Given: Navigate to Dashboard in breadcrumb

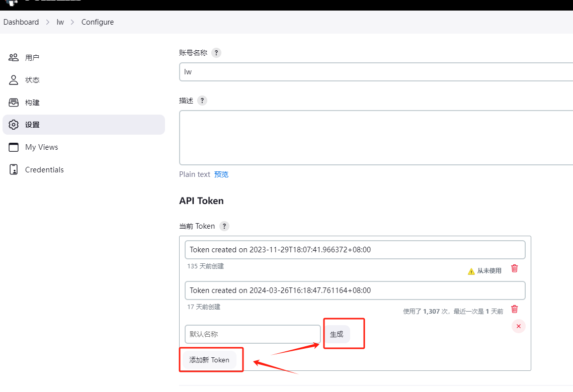Looking at the screenshot, I should (x=21, y=22).
